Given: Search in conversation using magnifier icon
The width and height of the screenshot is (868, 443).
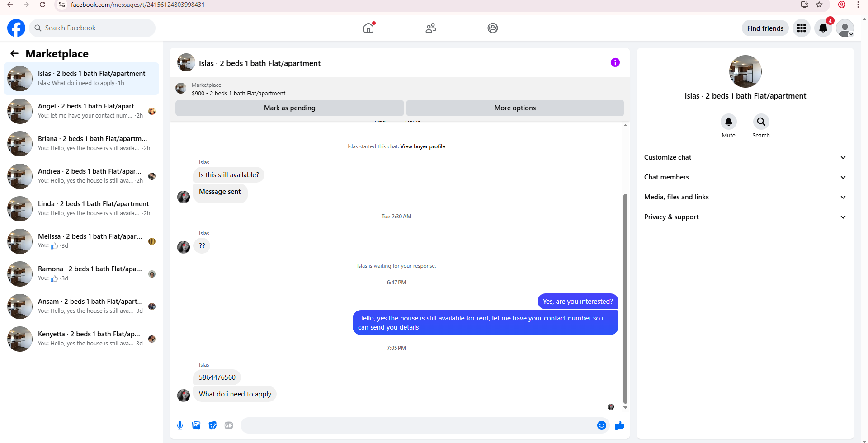Looking at the screenshot, I should pos(761,122).
